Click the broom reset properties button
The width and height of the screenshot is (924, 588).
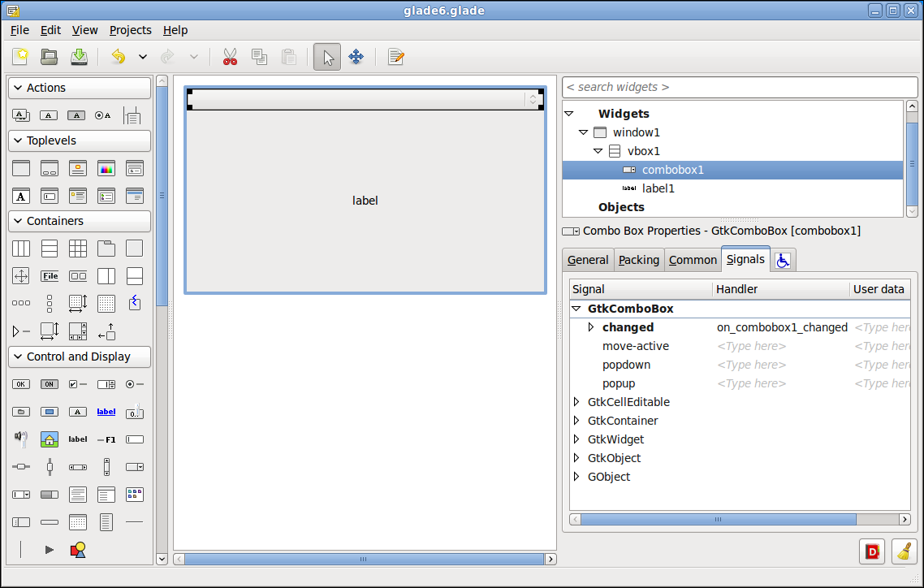(x=905, y=551)
